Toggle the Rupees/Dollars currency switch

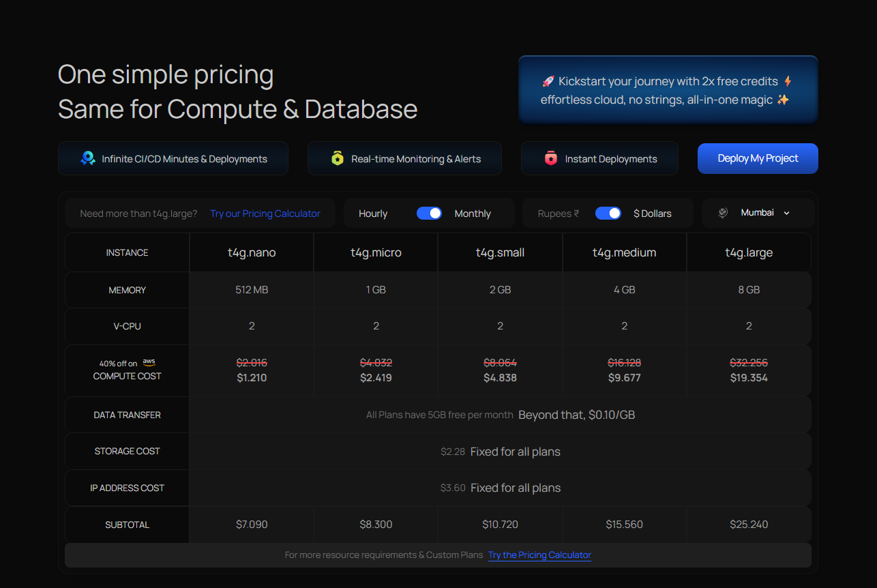608,214
